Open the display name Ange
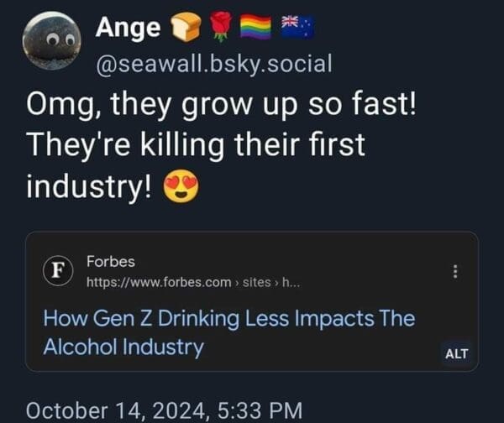This screenshot has width=504, height=423. 127,29
